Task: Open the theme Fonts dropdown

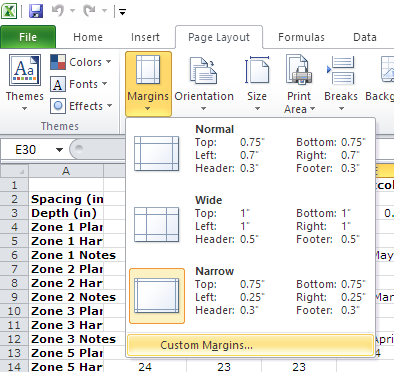Action: coord(79,84)
